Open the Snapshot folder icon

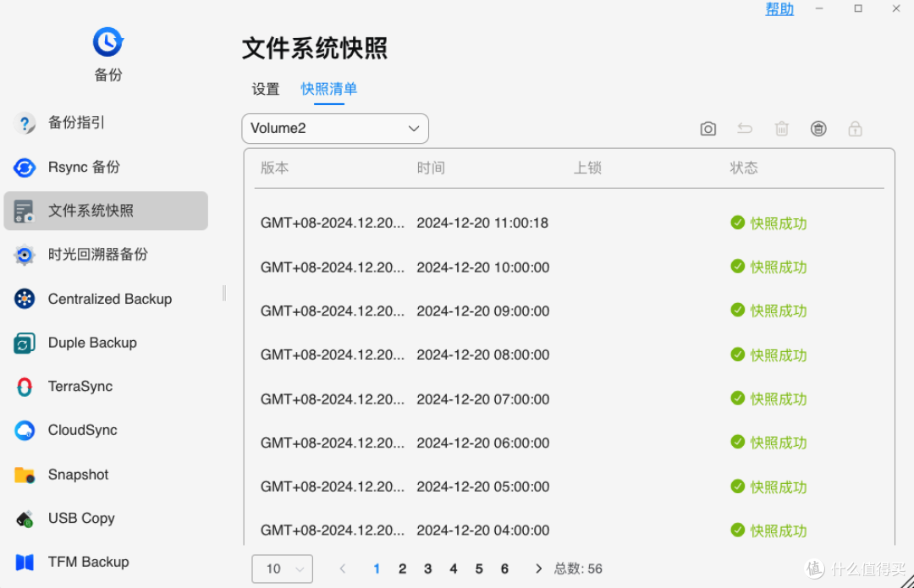click(x=25, y=475)
